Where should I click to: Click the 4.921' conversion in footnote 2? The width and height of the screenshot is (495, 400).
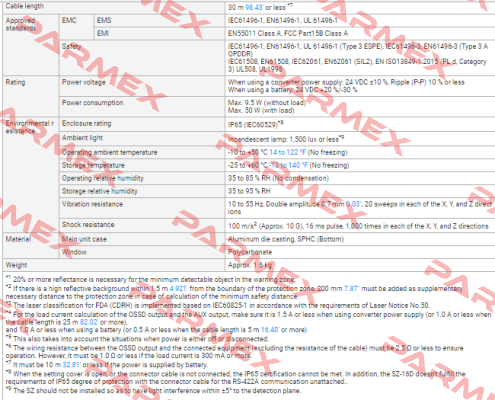click(178, 288)
